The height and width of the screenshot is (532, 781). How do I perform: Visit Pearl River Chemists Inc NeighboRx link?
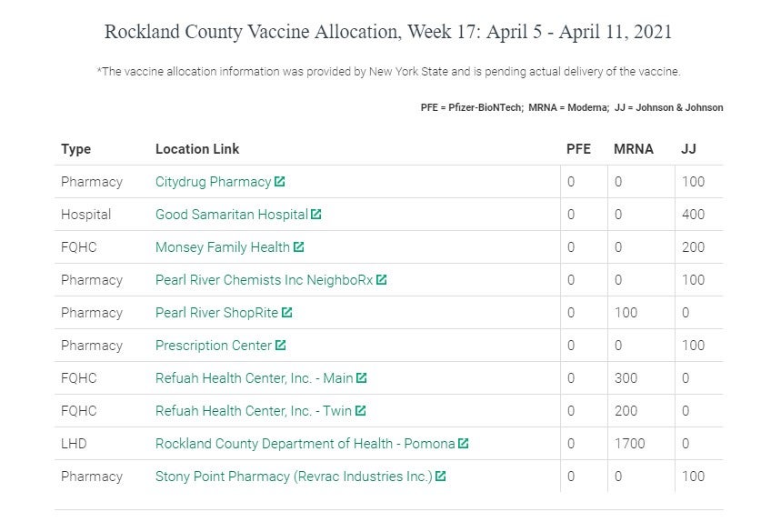point(264,280)
